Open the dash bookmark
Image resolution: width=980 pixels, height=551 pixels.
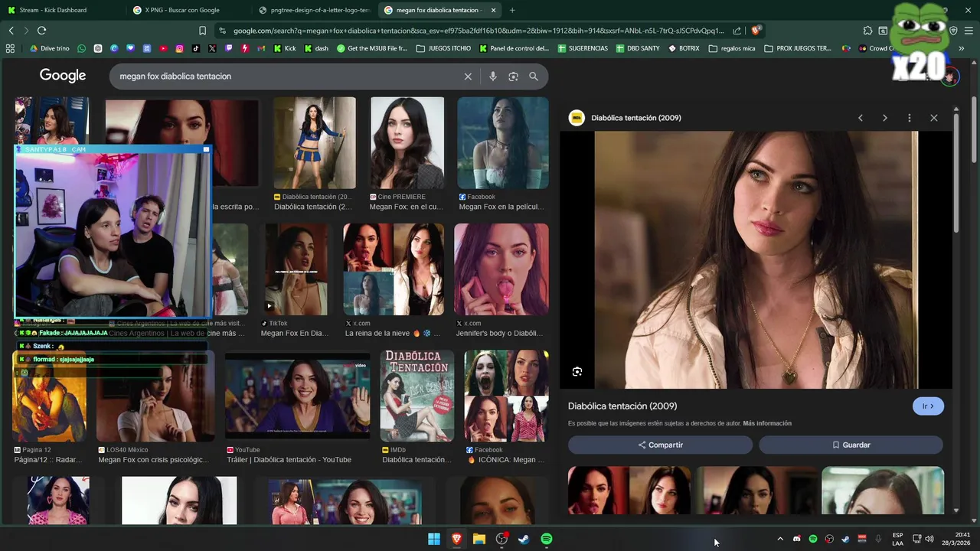coord(316,48)
